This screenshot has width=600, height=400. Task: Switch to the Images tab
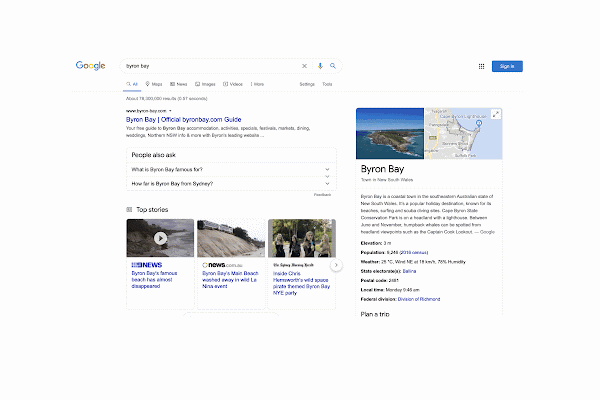point(205,84)
